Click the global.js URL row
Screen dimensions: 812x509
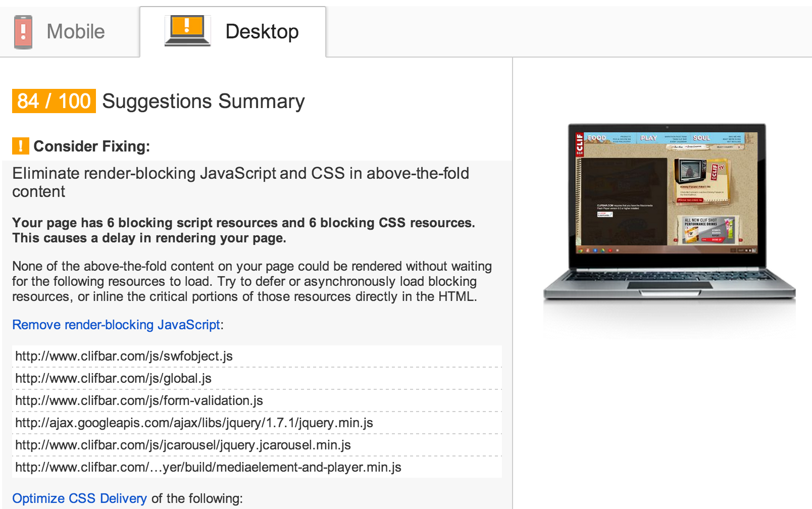pyautogui.click(x=257, y=378)
